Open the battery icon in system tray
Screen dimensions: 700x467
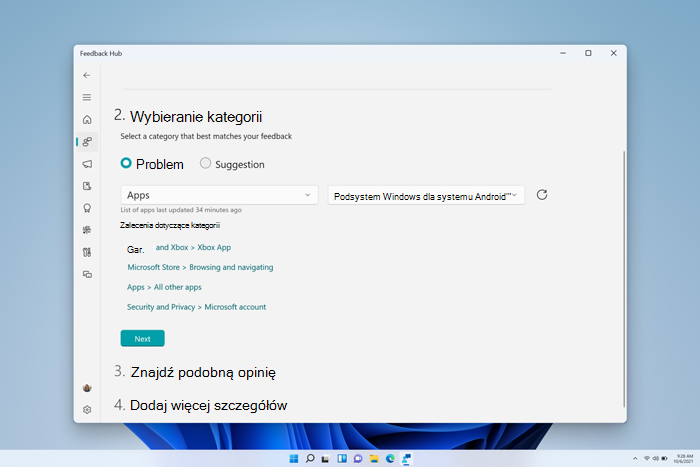coord(664,459)
